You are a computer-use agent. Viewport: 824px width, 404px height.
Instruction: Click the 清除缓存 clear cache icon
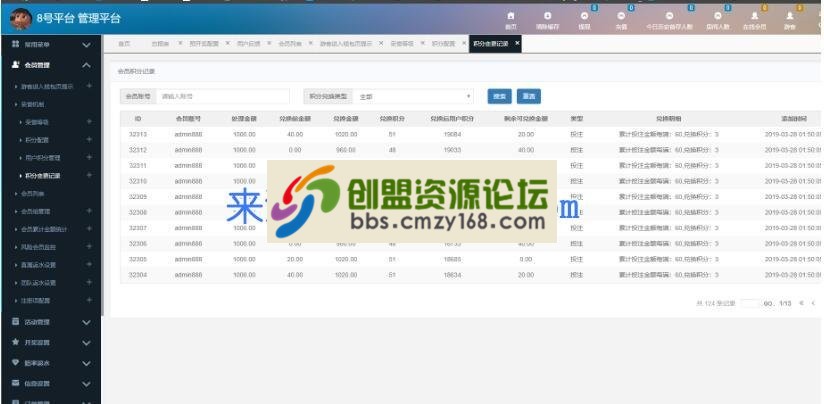[x=548, y=16]
